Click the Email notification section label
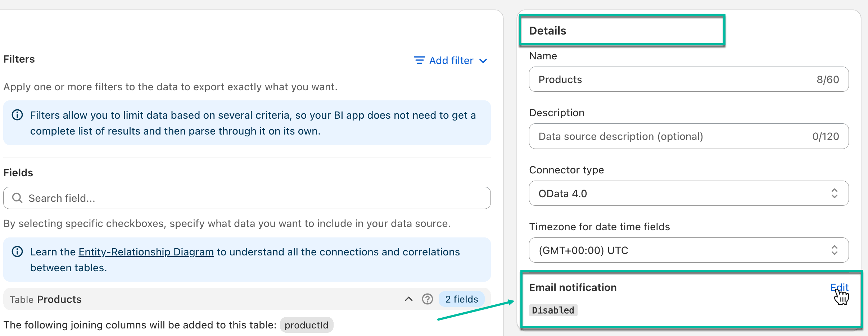The width and height of the screenshot is (868, 336). [x=573, y=287]
